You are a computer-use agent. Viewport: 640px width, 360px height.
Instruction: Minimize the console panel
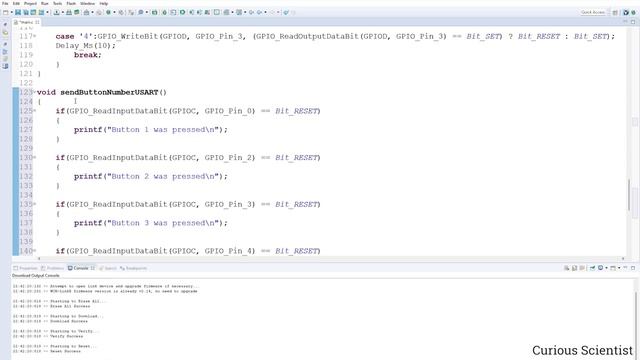[x=625, y=268]
